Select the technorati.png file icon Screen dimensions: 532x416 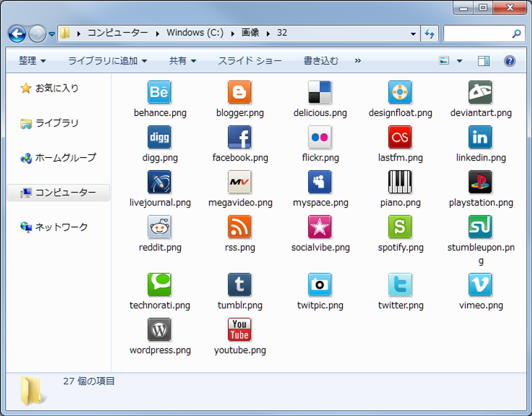click(159, 285)
